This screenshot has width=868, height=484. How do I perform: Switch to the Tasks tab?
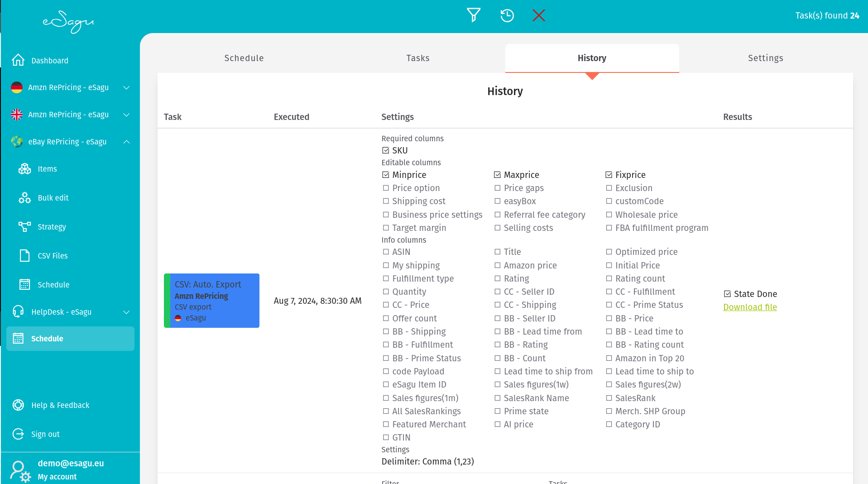click(417, 58)
